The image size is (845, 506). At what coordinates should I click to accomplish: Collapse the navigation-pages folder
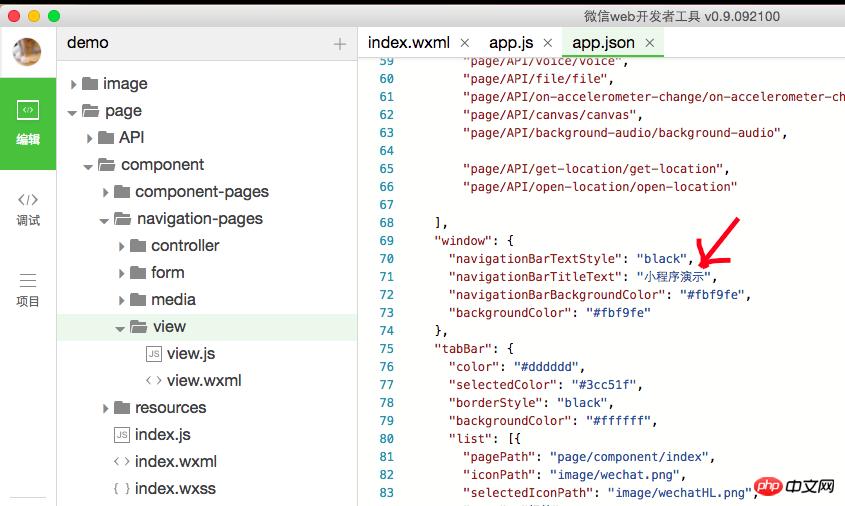point(105,219)
